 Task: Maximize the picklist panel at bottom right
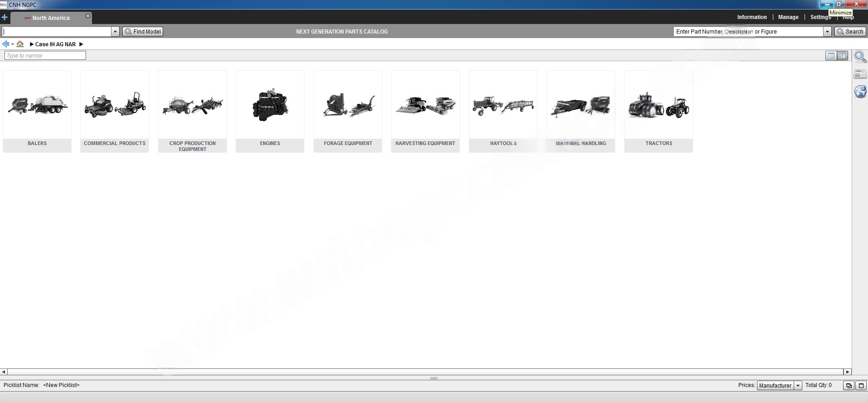(x=861, y=386)
